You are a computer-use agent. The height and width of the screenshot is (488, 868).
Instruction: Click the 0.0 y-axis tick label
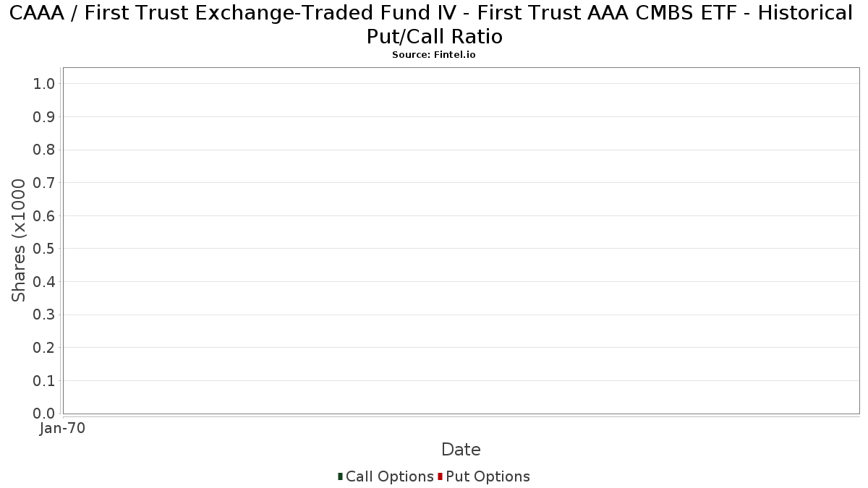point(44,414)
